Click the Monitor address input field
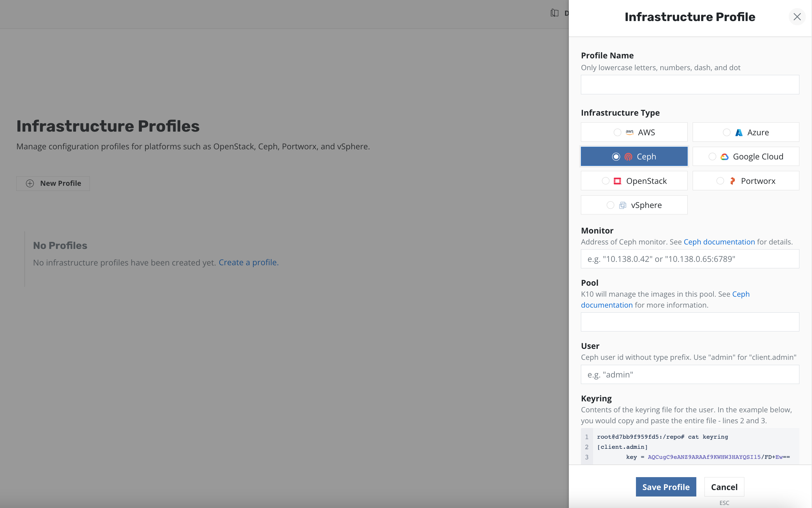Image resolution: width=812 pixels, height=508 pixels. pyautogui.click(x=690, y=259)
